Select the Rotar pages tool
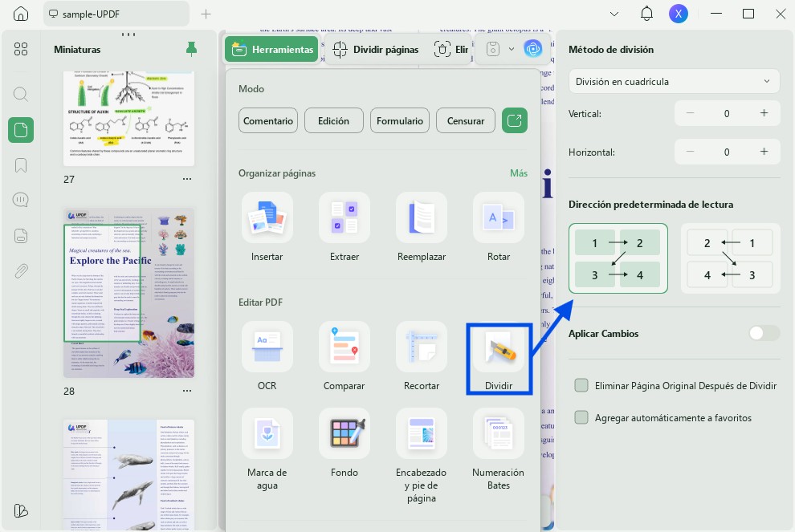Image resolution: width=795 pixels, height=532 pixels. pos(499,217)
